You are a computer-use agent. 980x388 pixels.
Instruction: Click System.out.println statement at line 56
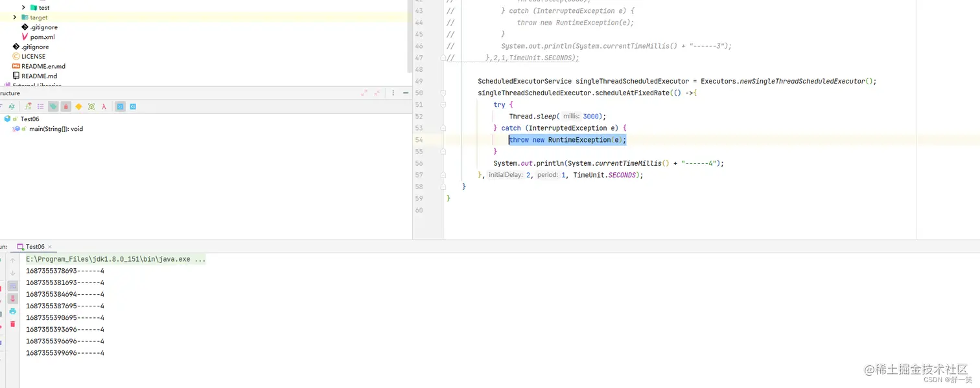[x=609, y=163]
